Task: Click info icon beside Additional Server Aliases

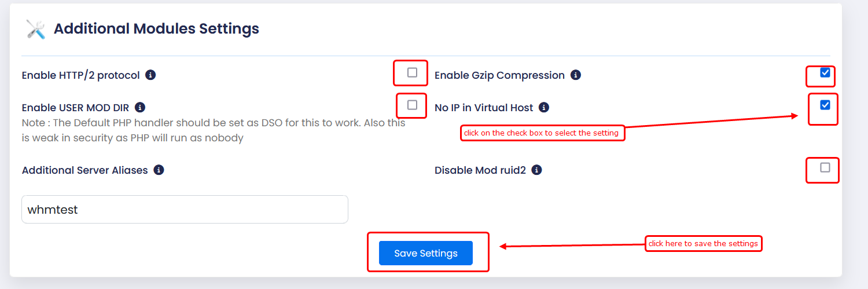Action: coord(159,170)
